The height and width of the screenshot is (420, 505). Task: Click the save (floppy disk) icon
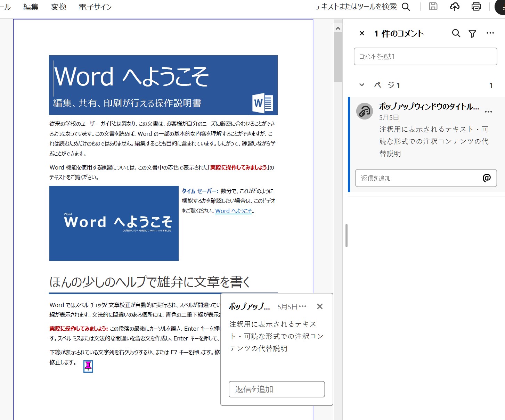tap(433, 6)
